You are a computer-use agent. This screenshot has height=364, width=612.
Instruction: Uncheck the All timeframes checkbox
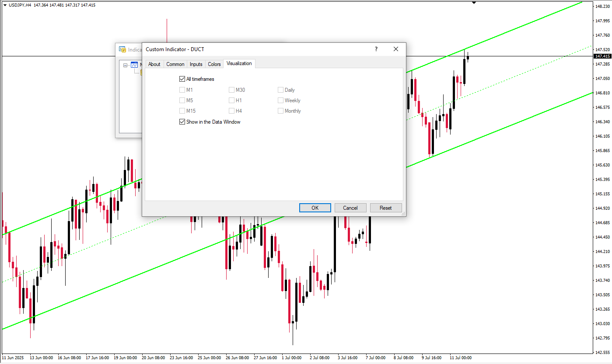pos(182,79)
